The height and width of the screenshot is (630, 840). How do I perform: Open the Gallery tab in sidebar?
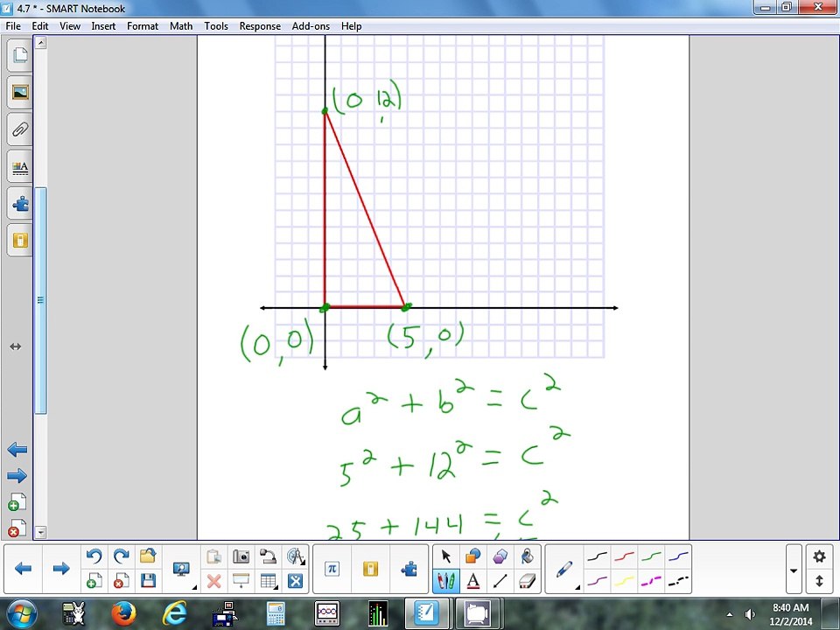[20, 92]
